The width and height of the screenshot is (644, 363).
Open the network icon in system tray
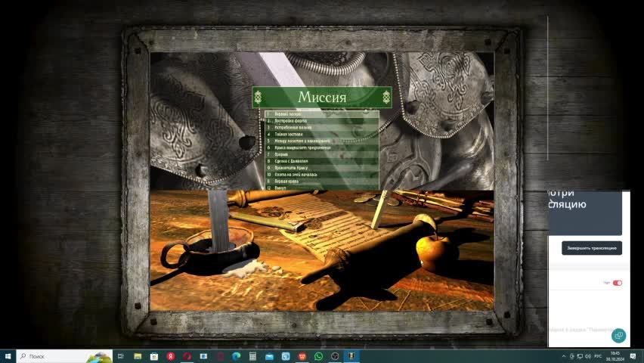pos(580,356)
